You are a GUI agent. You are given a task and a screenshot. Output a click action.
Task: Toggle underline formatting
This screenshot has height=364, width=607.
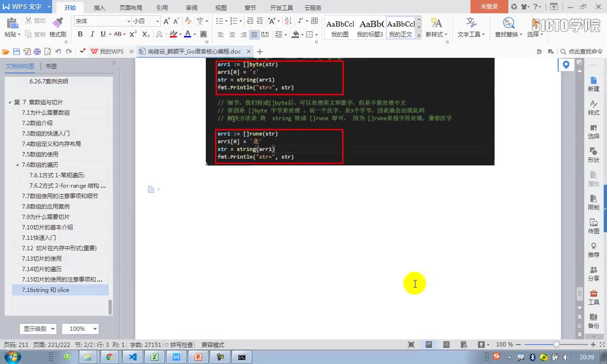(103, 34)
